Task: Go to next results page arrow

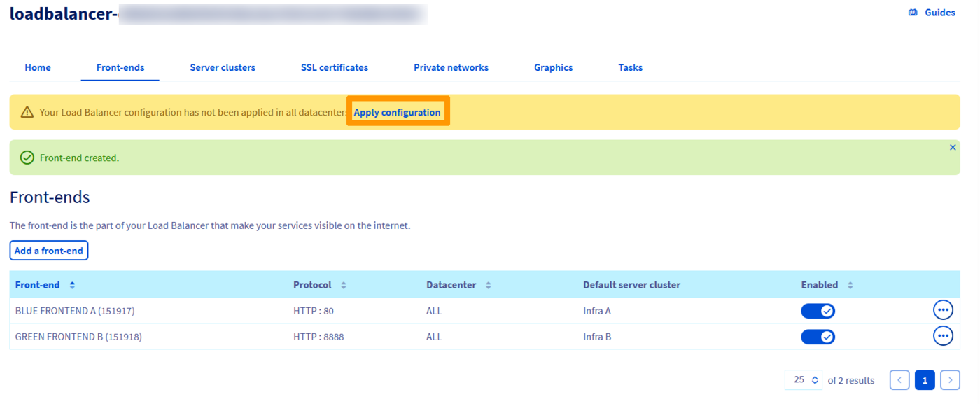Action: tap(949, 380)
